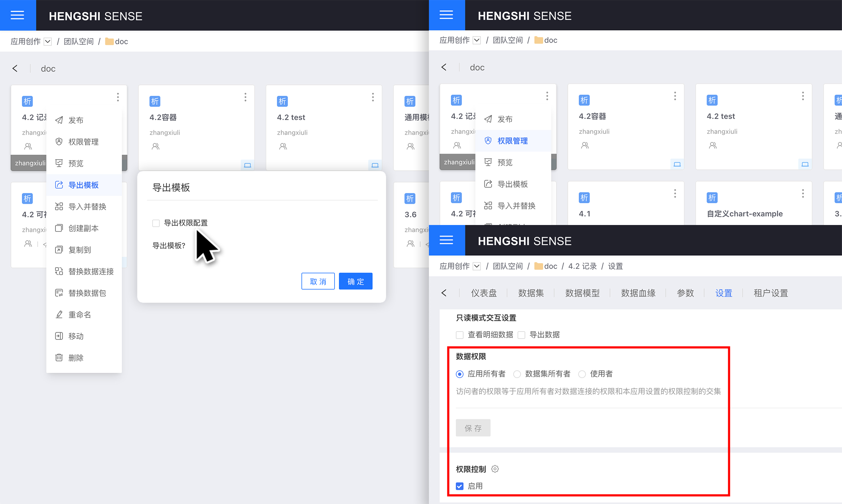
Task: Click the users icon on right 4.2容器 card
Action: coord(585,145)
